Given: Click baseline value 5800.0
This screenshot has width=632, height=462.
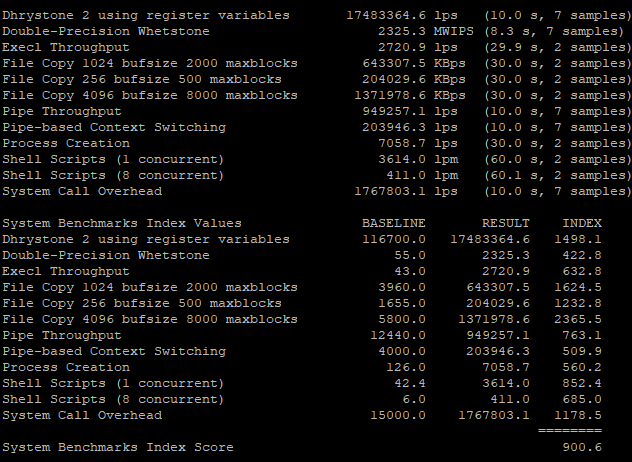Looking at the screenshot, I should [x=401, y=319].
